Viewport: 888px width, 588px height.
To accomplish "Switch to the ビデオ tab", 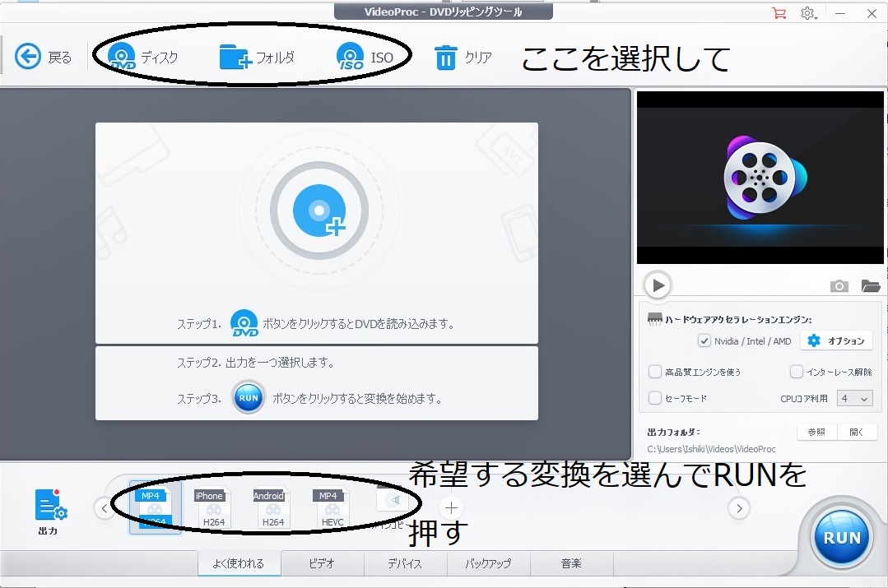I will (x=322, y=563).
